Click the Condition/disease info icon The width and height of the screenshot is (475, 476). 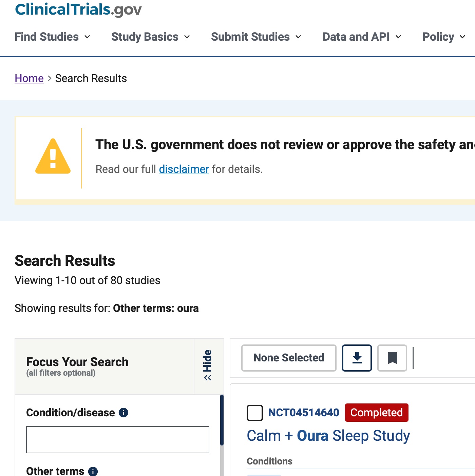[123, 413]
